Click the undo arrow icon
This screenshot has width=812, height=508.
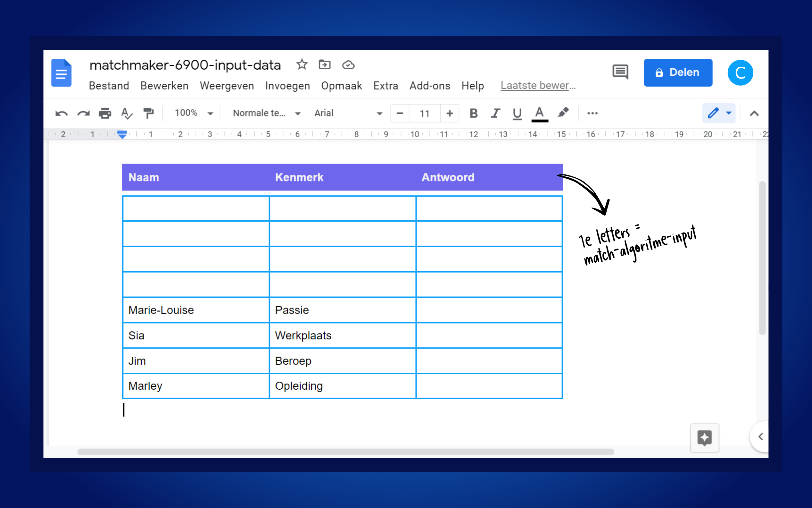(62, 114)
